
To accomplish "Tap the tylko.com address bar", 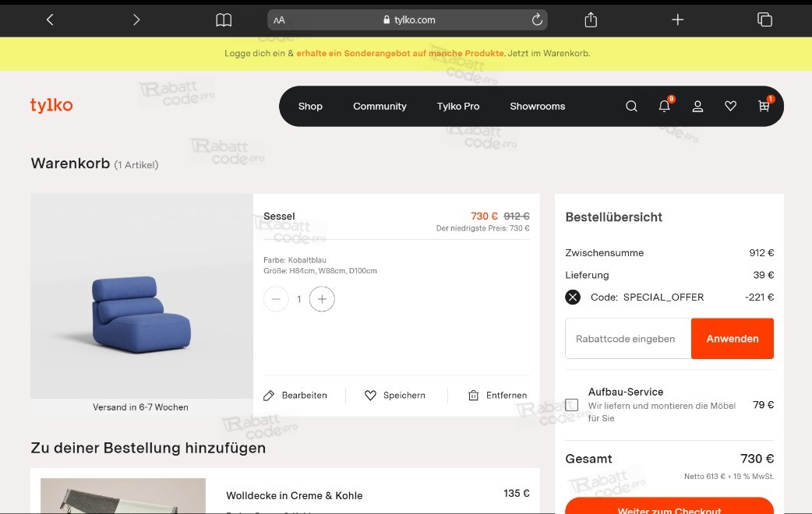I will click(408, 19).
